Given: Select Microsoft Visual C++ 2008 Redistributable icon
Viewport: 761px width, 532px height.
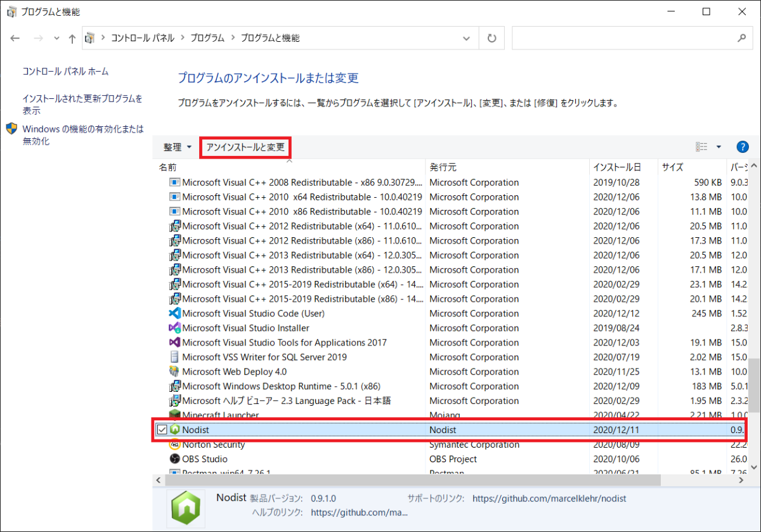Looking at the screenshot, I should 175,183.
